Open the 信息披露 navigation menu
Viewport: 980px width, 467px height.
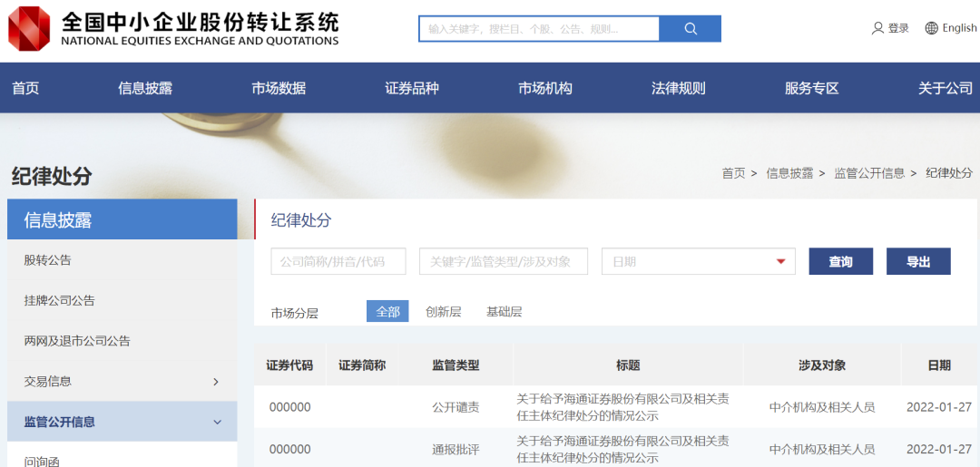coord(145,88)
